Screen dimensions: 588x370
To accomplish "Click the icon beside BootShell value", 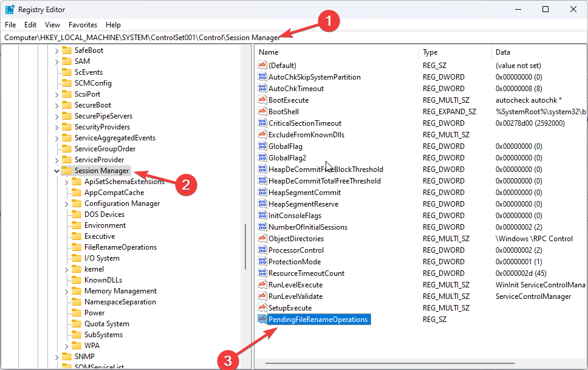I will pyautogui.click(x=262, y=111).
